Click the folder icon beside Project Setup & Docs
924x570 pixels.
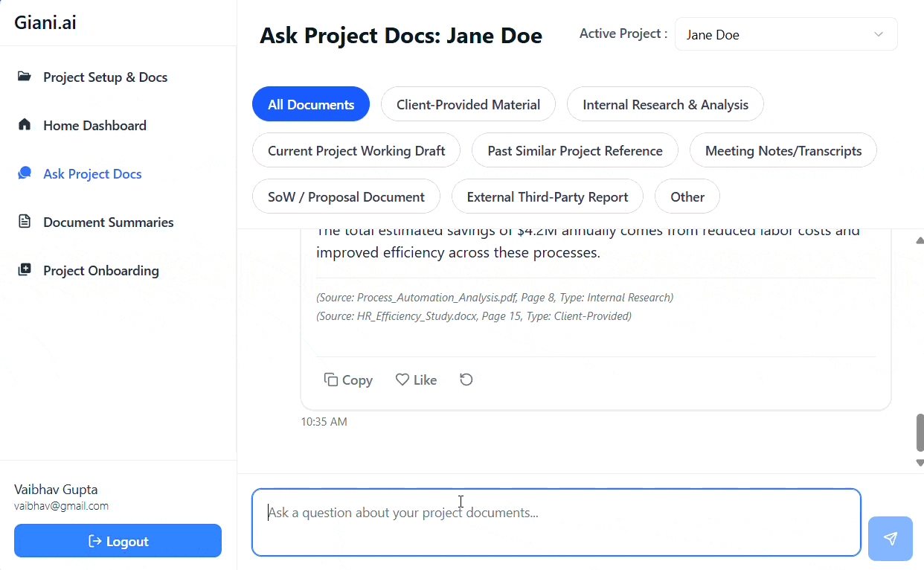pyautogui.click(x=25, y=77)
